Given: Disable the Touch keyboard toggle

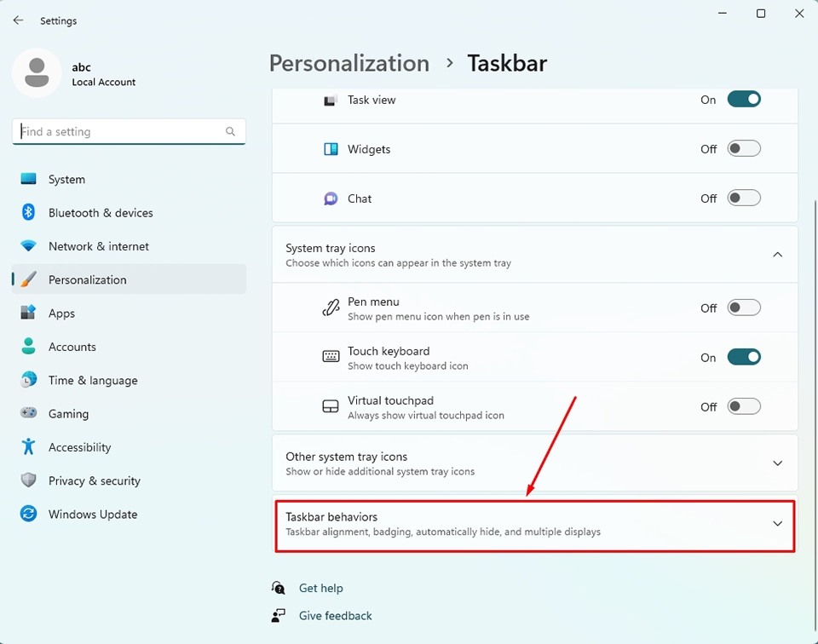Looking at the screenshot, I should pyautogui.click(x=744, y=357).
